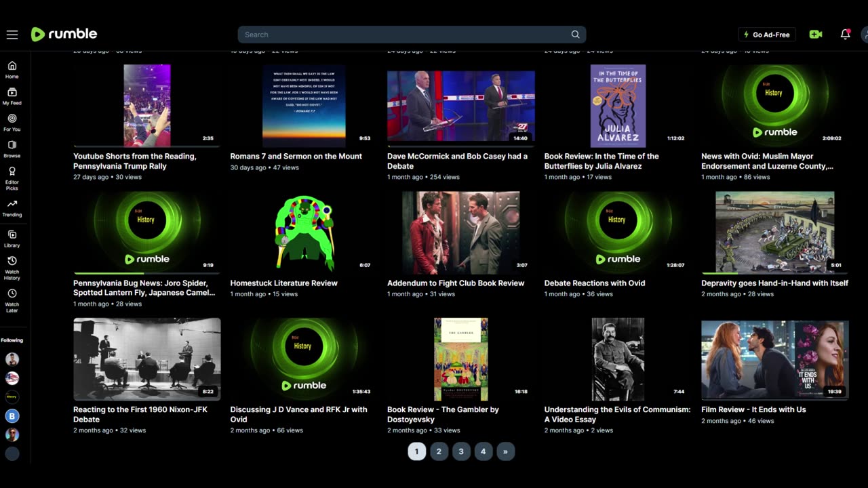Open first followed channel avatar
The image size is (868, 488).
pos(12,359)
